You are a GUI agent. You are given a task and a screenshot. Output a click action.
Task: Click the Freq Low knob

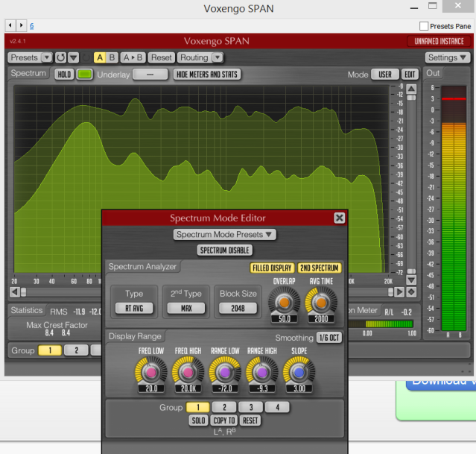(x=150, y=372)
